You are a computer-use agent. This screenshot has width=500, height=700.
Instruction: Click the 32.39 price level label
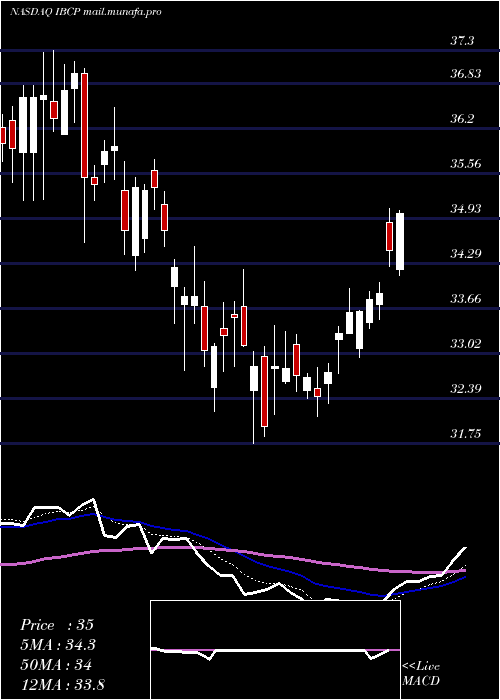point(466,388)
